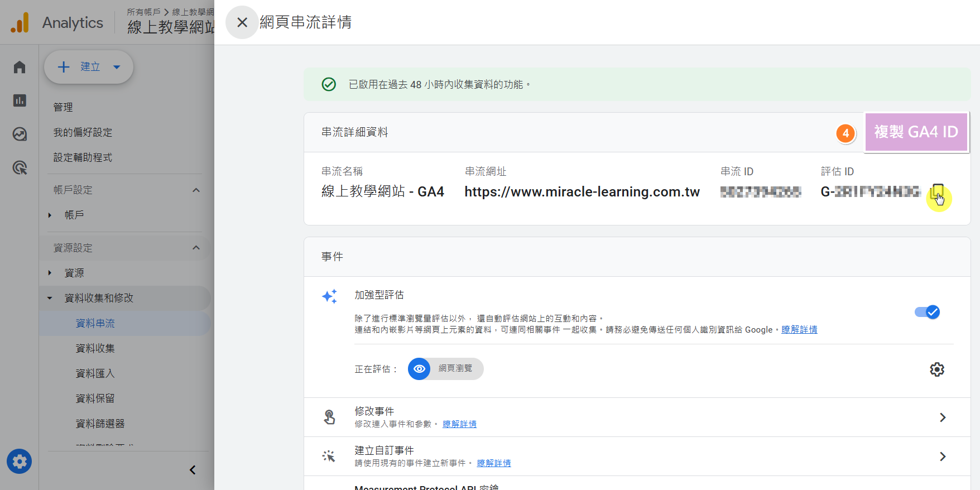Screen dimensions: 980x490
Task: Click 瞭解詳情 link under 建立自訂事件
Action: tap(493, 463)
